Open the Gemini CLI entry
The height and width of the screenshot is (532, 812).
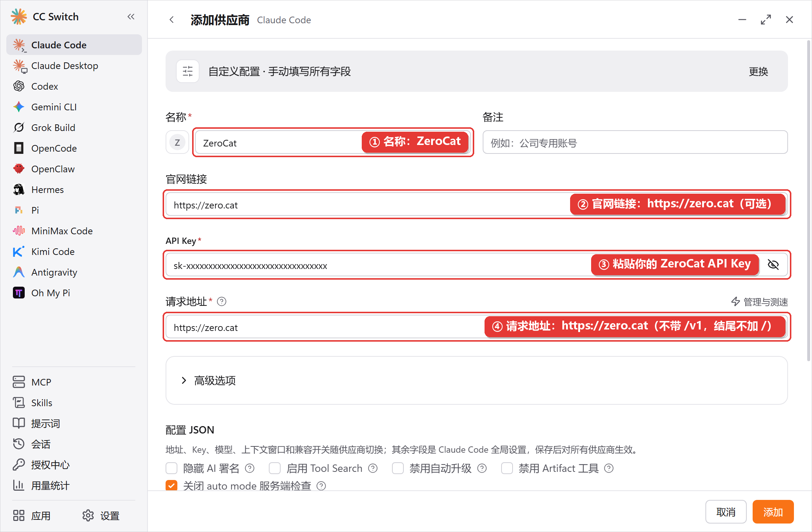(x=74, y=107)
